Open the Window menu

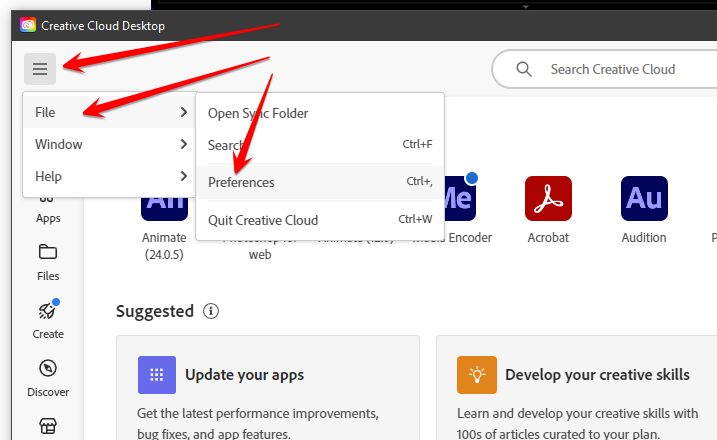tap(109, 144)
